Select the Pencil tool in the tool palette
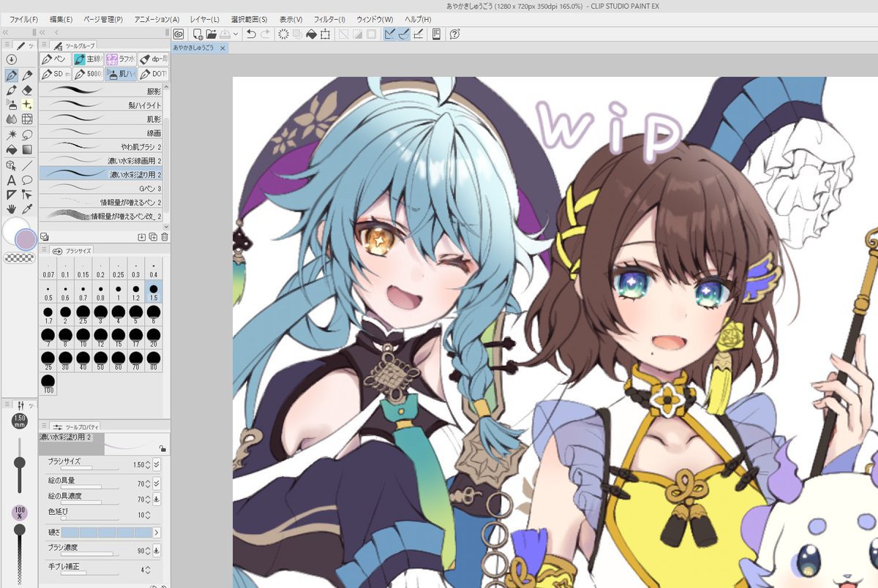This screenshot has height=588, width=878. [x=27, y=75]
